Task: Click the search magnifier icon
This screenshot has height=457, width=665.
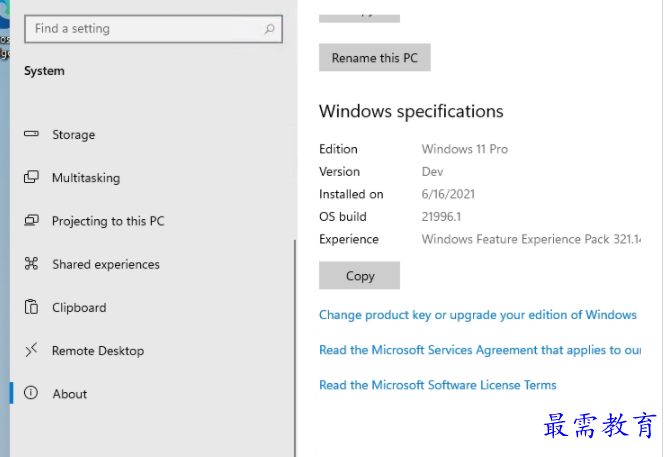Action: pyautogui.click(x=269, y=29)
